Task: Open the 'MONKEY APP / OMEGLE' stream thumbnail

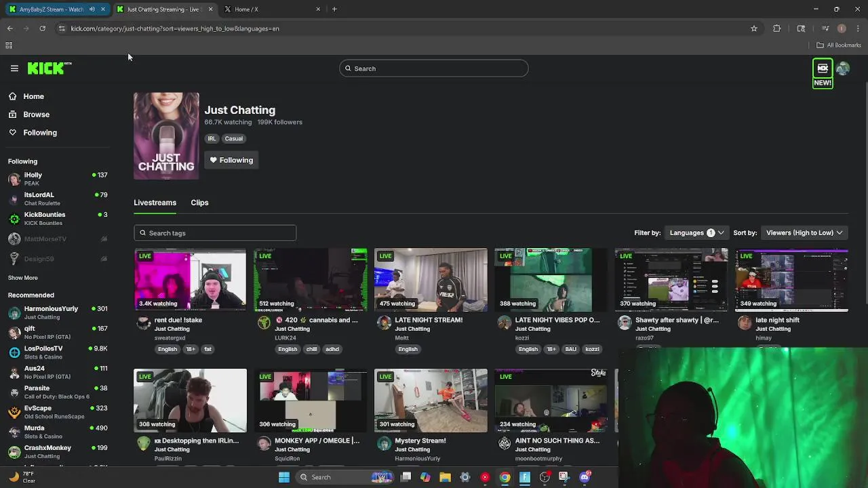Action: point(311,401)
